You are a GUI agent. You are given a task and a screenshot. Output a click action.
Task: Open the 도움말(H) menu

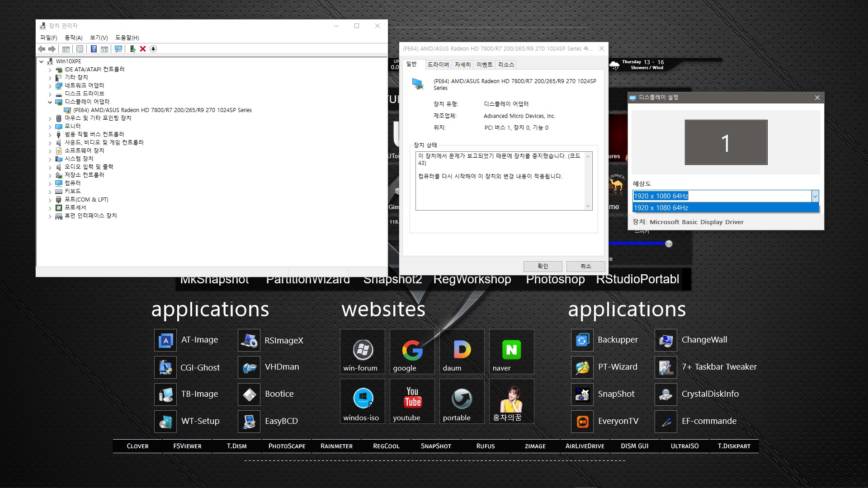click(x=127, y=38)
